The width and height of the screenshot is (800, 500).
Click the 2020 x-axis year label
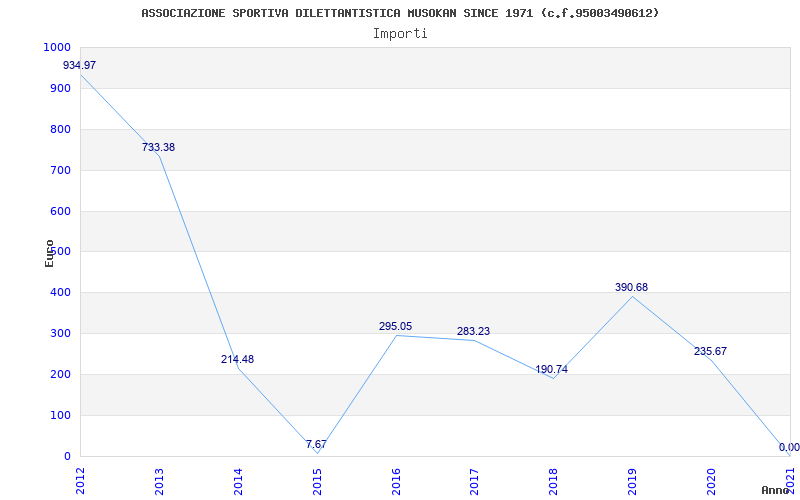coord(711,482)
